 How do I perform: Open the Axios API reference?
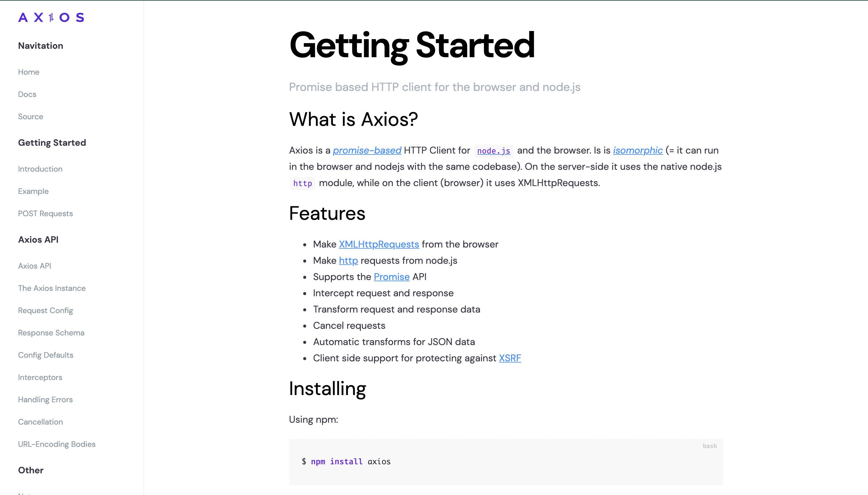click(34, 266)
